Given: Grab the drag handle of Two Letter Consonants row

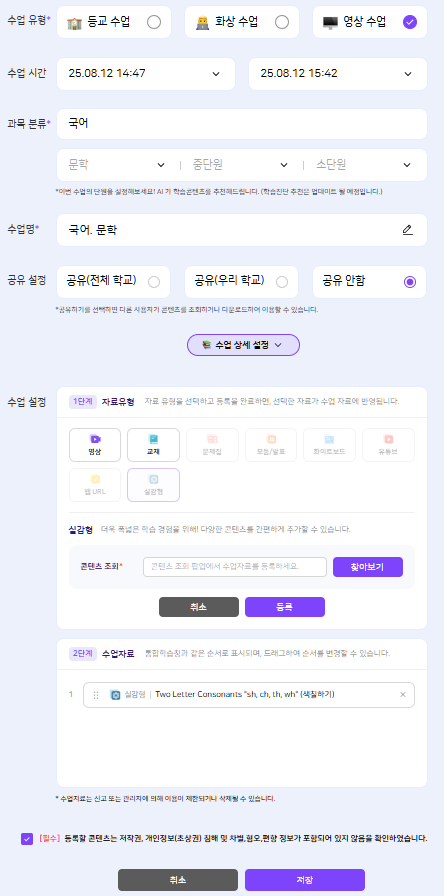Looking at the screenshot, I should click(96, 695).
